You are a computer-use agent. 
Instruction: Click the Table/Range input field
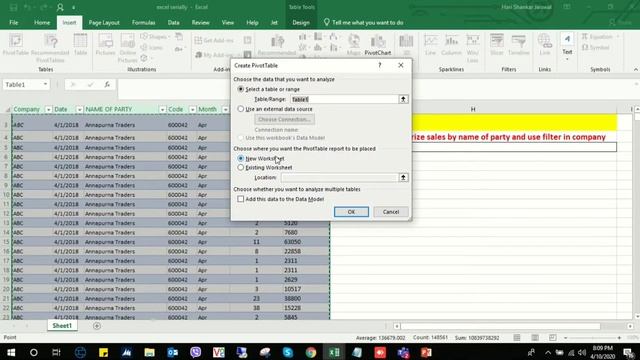tap(344, 99)
